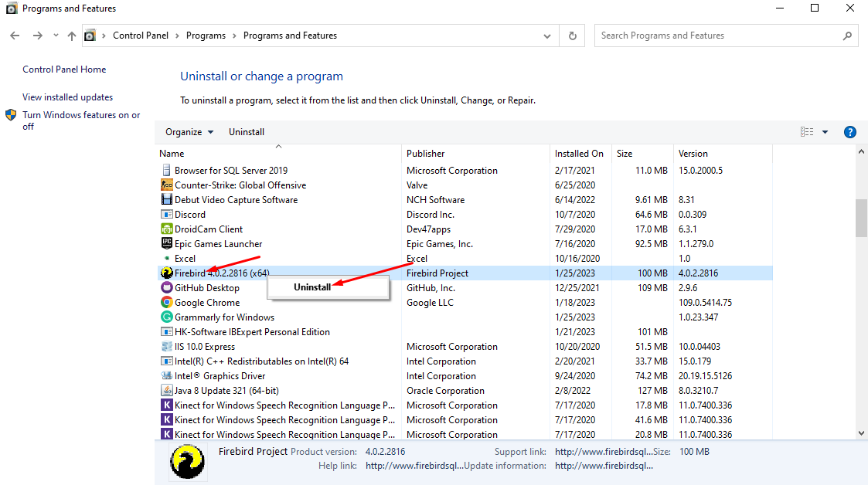Click the Grammarly for Windows icon

166,317
